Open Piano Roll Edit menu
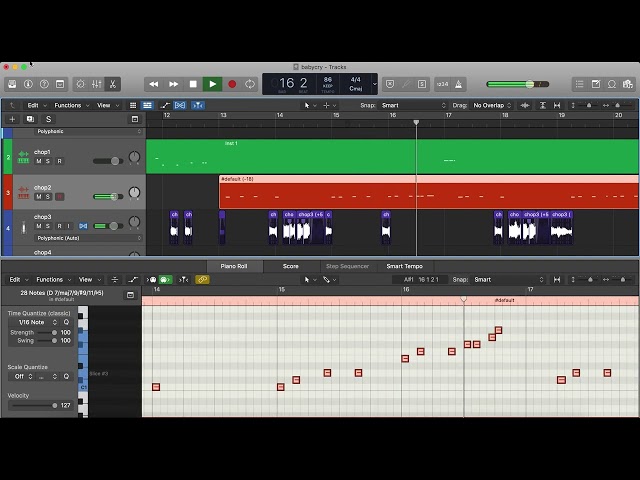 point(19,280)
